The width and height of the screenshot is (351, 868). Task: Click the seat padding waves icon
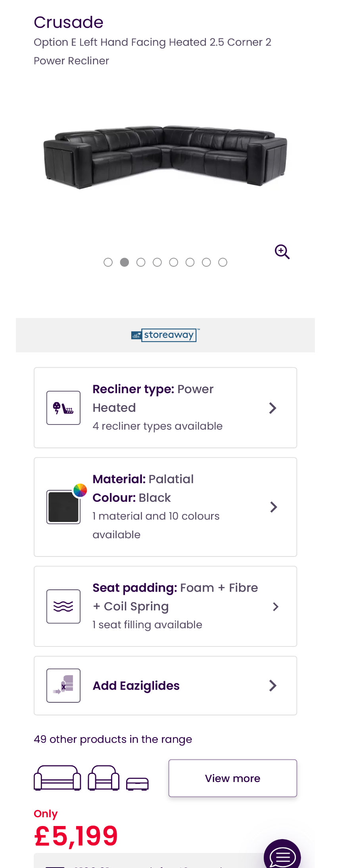(x=63, y=606)
